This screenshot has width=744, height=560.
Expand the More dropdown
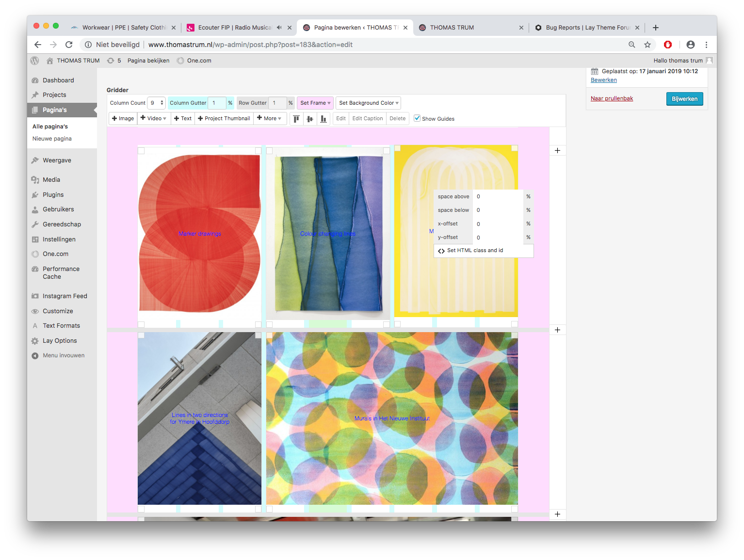tap(269, 118)
